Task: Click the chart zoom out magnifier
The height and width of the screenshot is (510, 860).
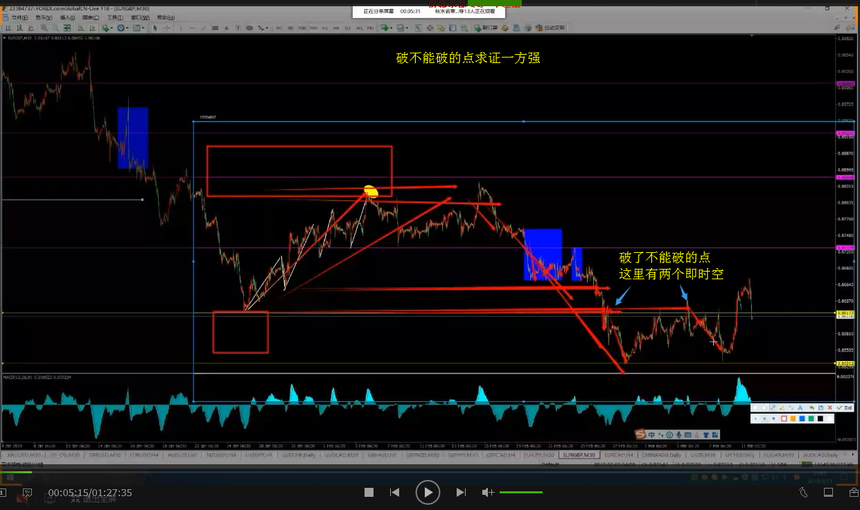Action: pos(55,28)
